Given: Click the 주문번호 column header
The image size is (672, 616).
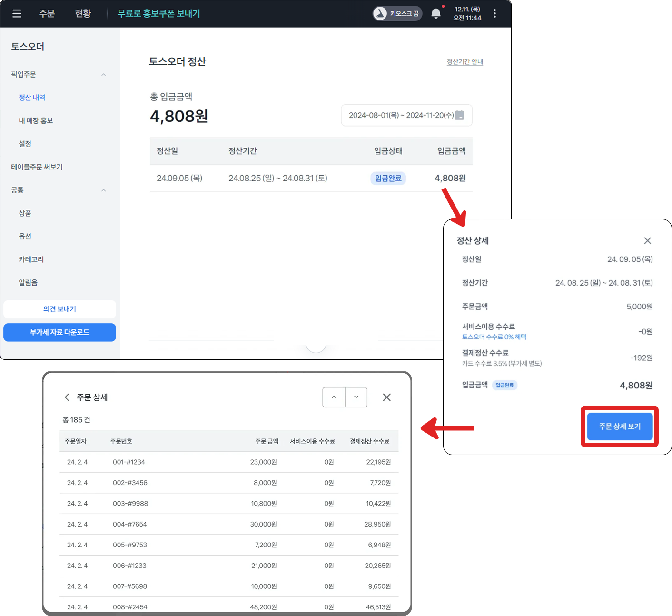Looking at the screenshot, I should (121, 441).
